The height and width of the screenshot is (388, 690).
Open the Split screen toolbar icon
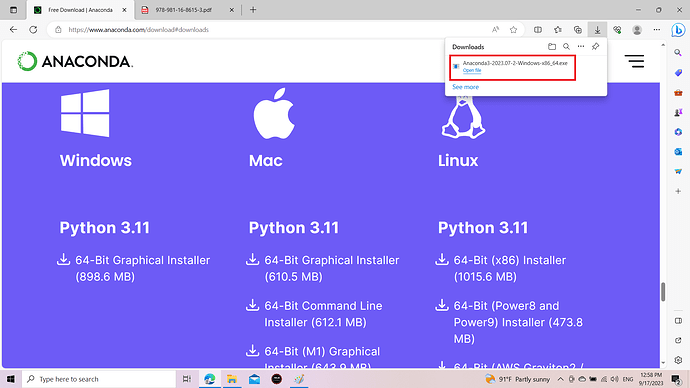coord(538,29)
